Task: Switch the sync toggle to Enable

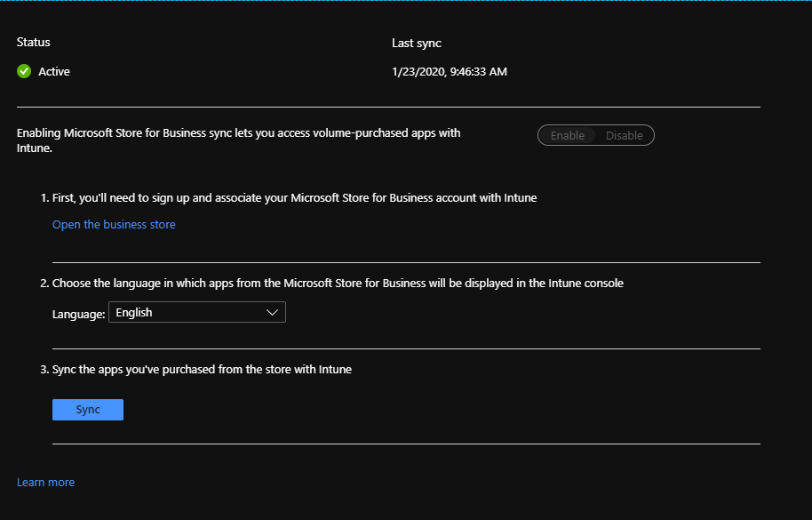Action: (x=567, y=135)
